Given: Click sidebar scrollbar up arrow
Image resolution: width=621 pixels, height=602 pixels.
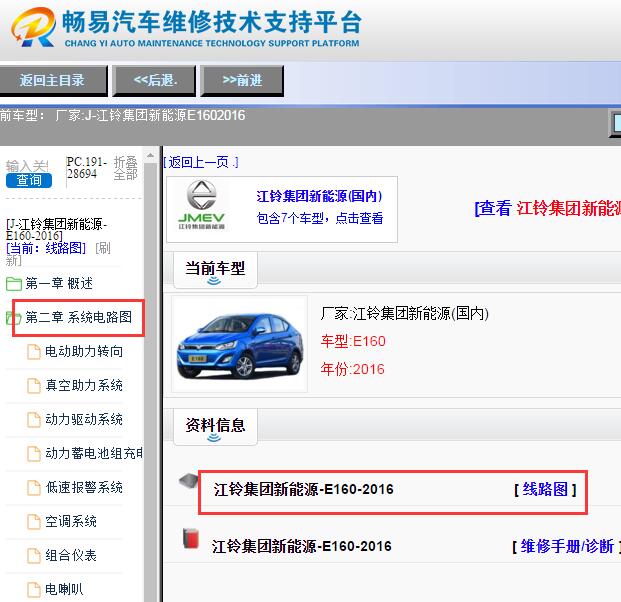Looking at the screenshot, I should click(x=150, y=156).
